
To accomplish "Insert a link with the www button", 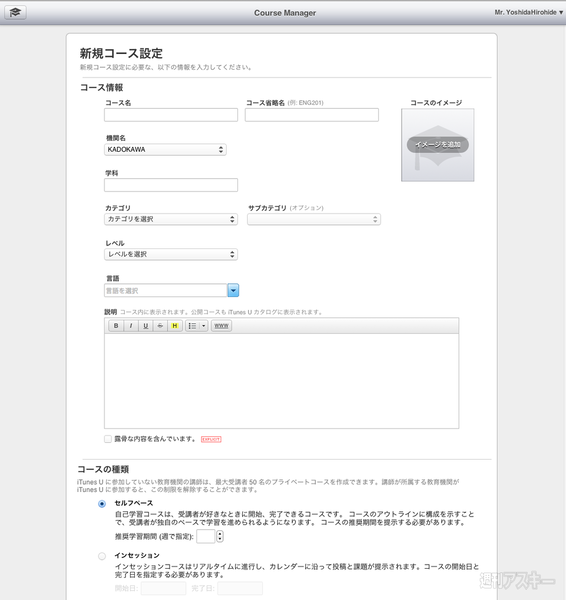I will 221,326.
